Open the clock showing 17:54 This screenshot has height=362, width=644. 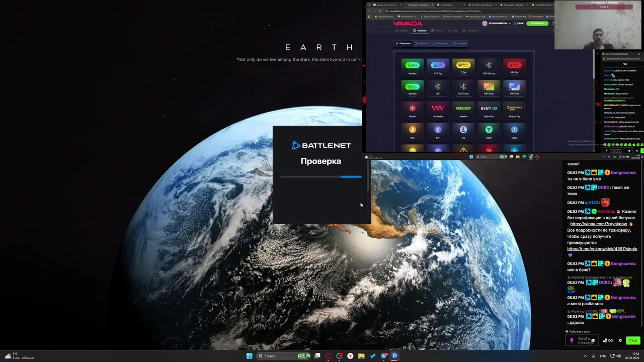click(x=633, y=356)
